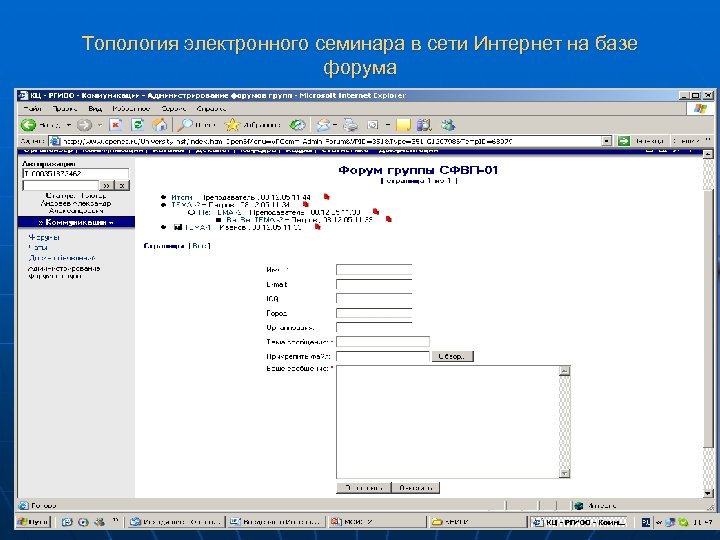The width and height of the screenshot is (720, 540).
Task: Open the Правка menu
Action: click(64, 109)
